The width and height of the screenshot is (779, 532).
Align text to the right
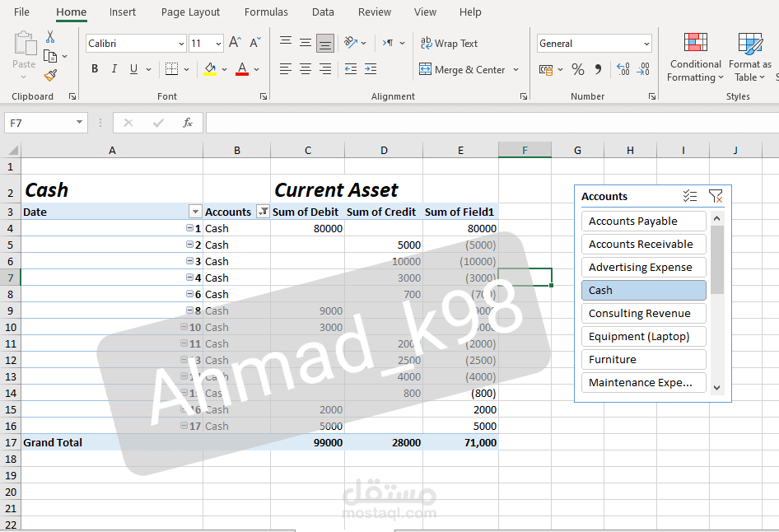pos(325,69)
